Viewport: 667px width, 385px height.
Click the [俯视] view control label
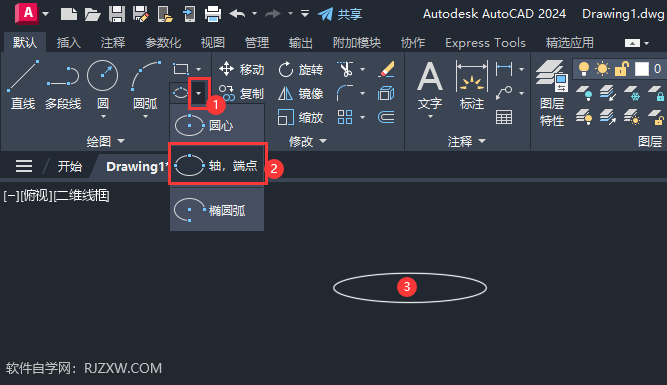(x=36, y=196)
